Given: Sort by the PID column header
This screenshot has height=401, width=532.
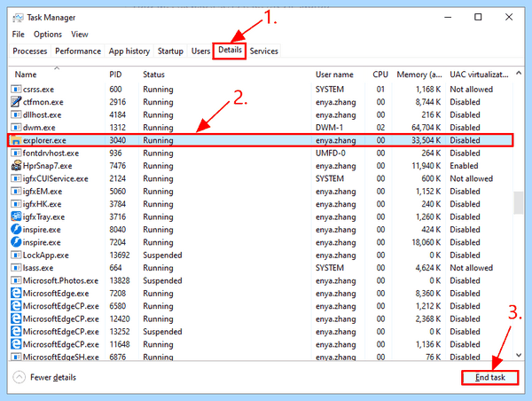Looking at the screenshot, I should pyautogui.click(x=115, y=75).
